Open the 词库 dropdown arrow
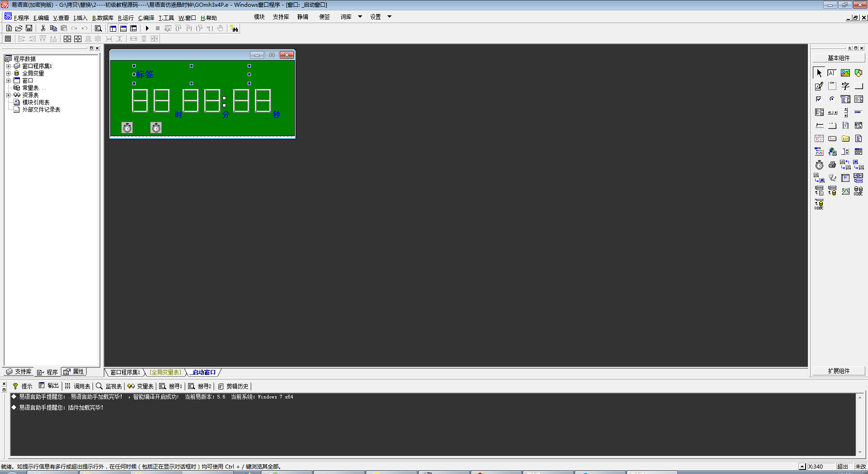Viewport: 868px width, 474px height. tap(360, 17)
